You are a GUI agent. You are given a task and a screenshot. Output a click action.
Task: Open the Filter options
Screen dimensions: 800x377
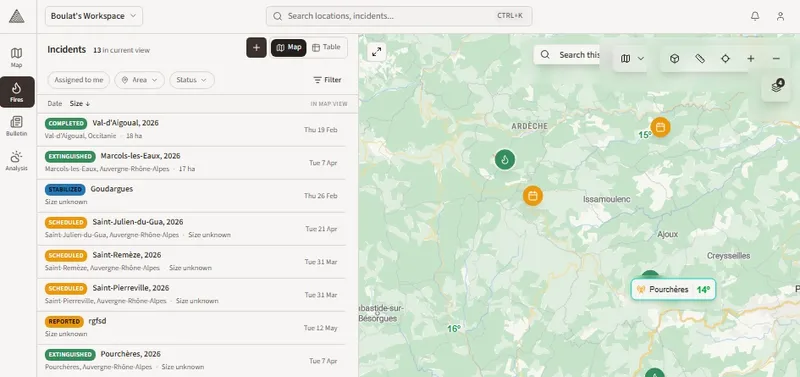(x=327, y=80)
